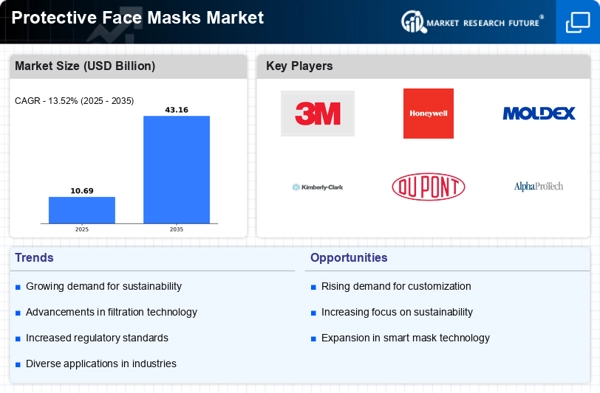Click the AlphaProTech logo
This screenshot has height=393, width=600.
539,187
